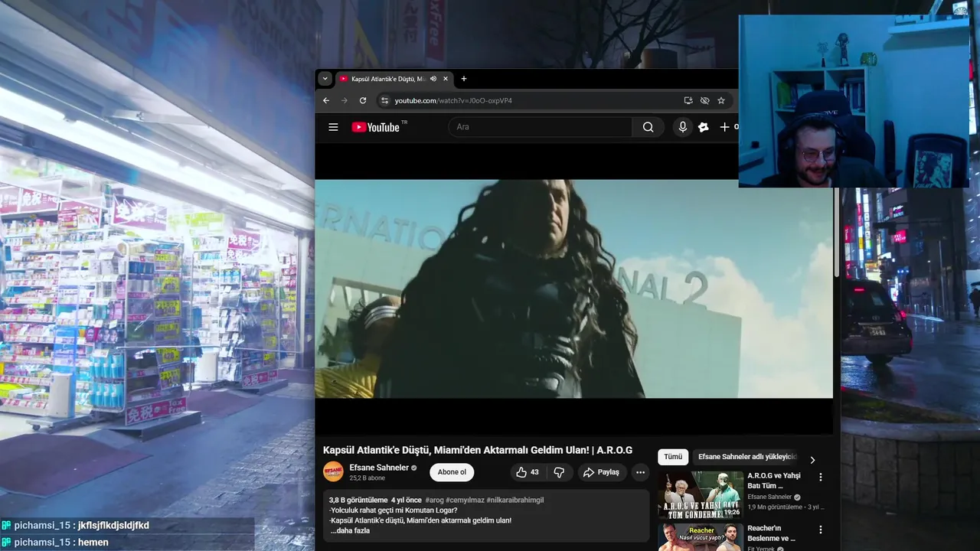
Task: Click the 25,2 B abone subscriber count
Action: pos(367,478)
